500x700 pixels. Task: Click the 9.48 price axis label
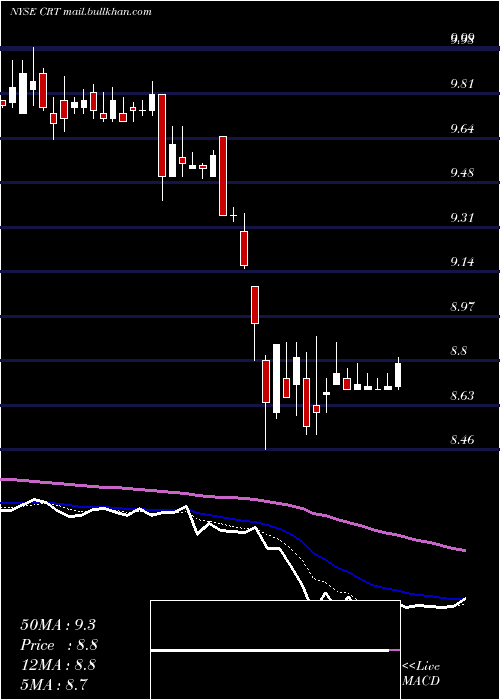point(462,173)
